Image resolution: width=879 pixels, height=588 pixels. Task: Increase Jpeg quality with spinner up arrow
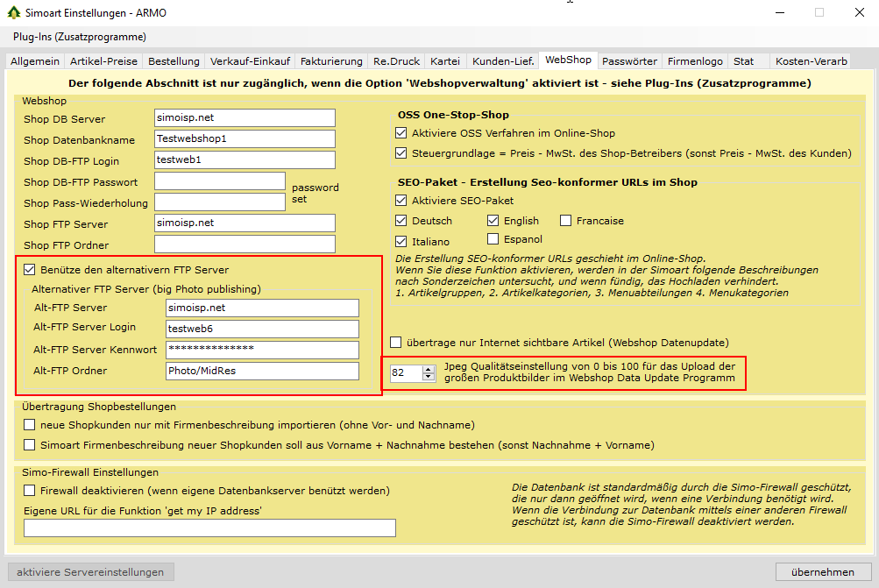[429, 369]
